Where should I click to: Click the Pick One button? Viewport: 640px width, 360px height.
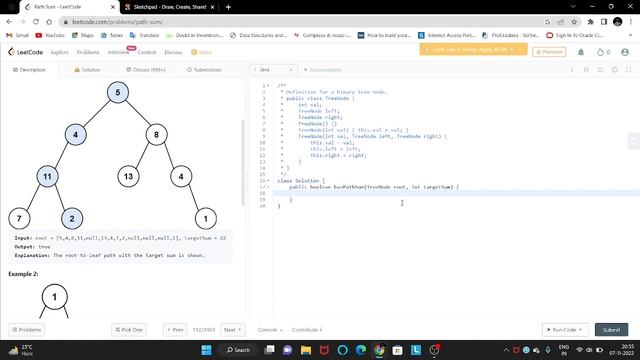129,330
